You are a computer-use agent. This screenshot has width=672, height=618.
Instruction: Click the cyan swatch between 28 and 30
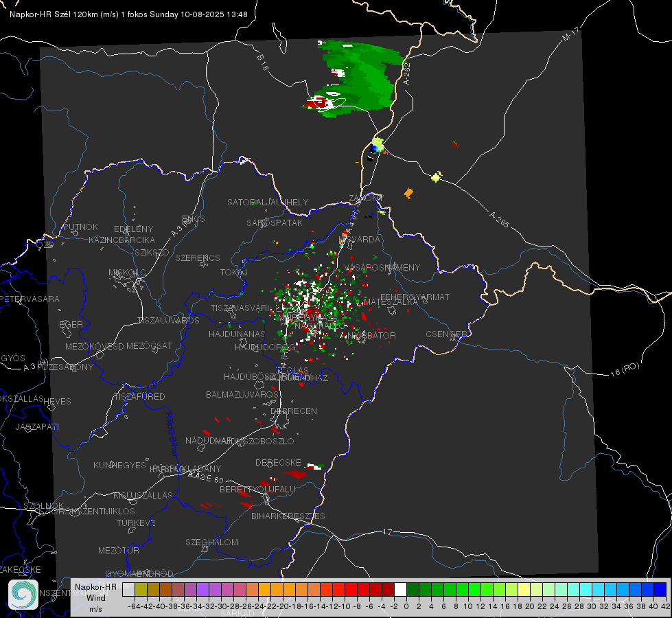(x=586, y=589)
